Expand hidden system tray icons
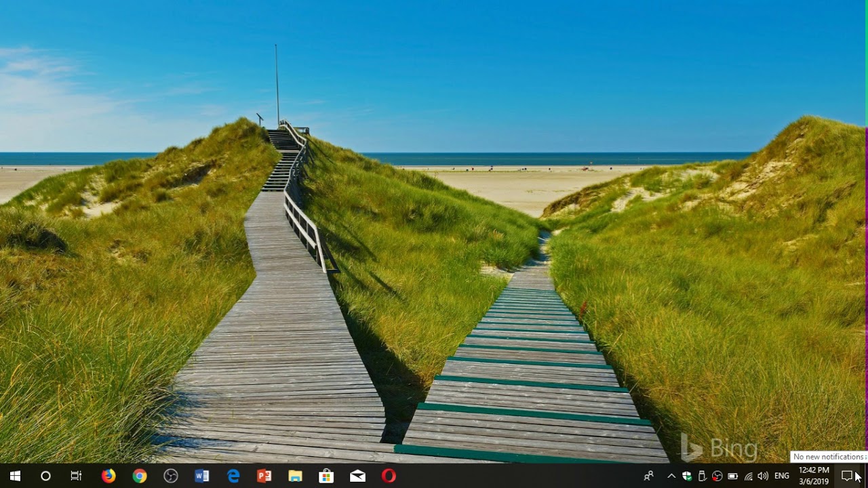The height and width of the screenshot is (488, 868). (x=671, y=476)
